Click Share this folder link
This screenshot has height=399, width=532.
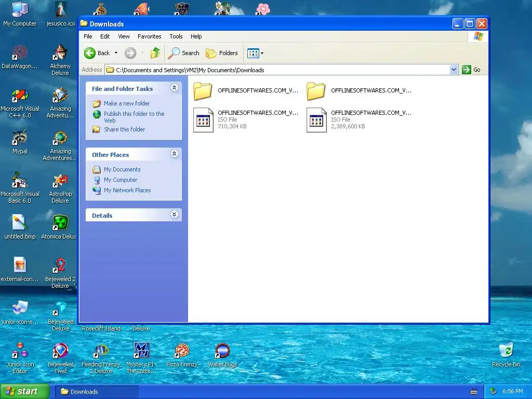coord(124,129)
